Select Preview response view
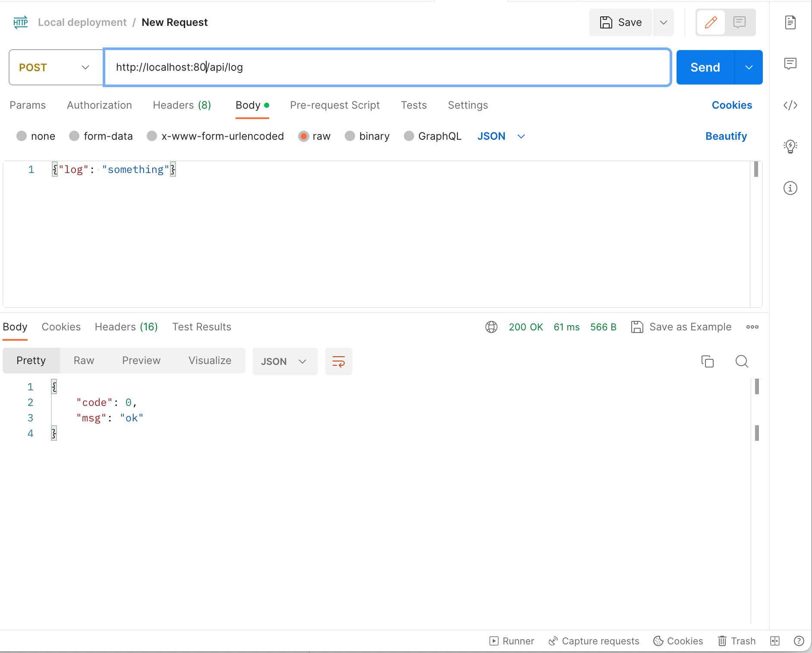812x653 pixels. click(x=141, y=361)
